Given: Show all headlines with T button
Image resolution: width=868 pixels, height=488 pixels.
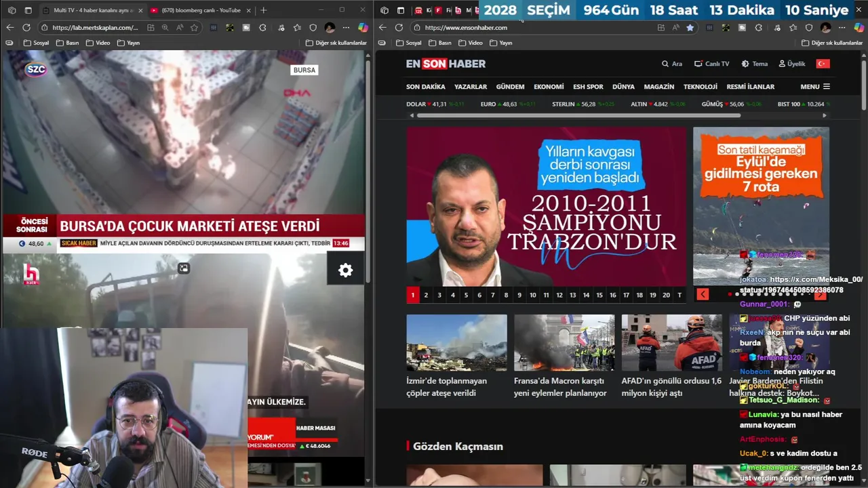Looking at the screenshot, I should click(679, 295).
